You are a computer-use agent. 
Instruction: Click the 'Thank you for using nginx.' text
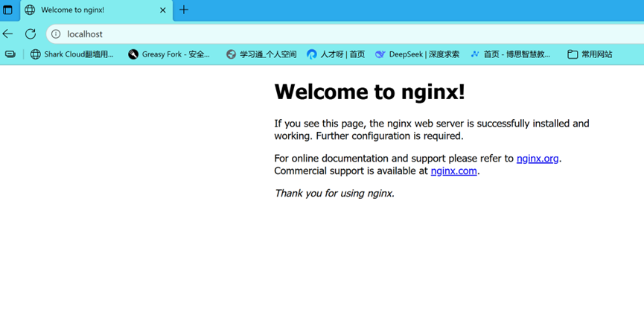click(x=334, y=194)
